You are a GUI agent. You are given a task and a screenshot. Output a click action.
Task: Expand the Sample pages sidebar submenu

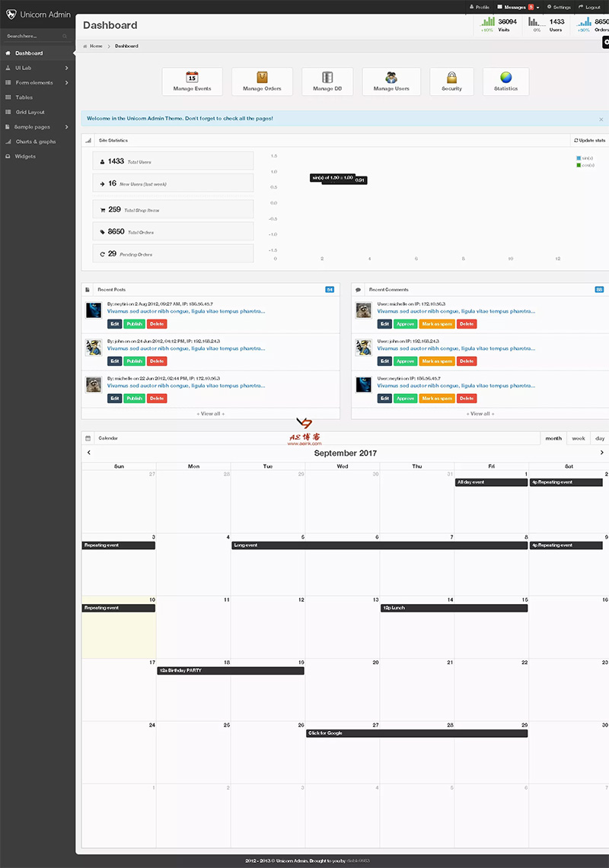tap(37, 127)
